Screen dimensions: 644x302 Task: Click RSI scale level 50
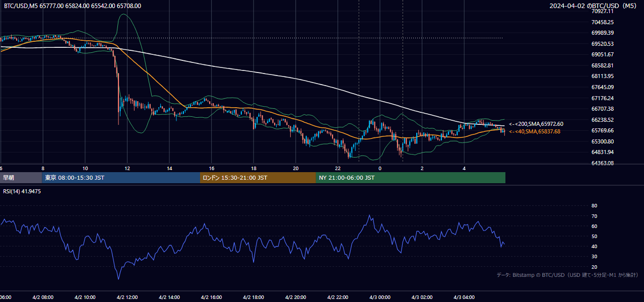pyautogui.click(x=594, y=236)
